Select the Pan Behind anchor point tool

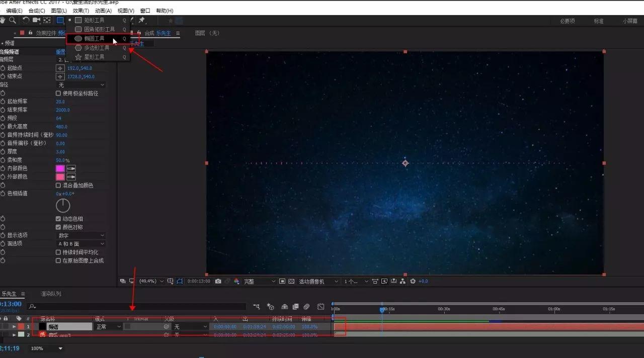(x=47, y=20)
